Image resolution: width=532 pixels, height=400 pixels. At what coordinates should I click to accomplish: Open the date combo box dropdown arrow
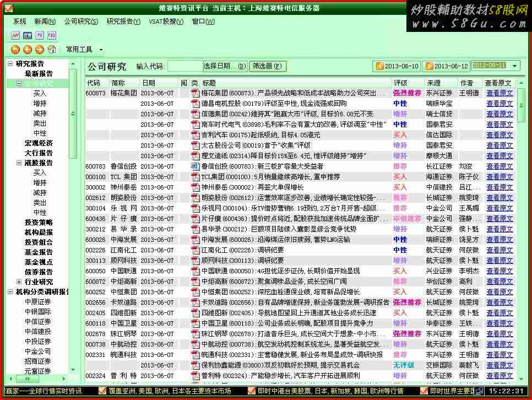click(x=515, y=66)
